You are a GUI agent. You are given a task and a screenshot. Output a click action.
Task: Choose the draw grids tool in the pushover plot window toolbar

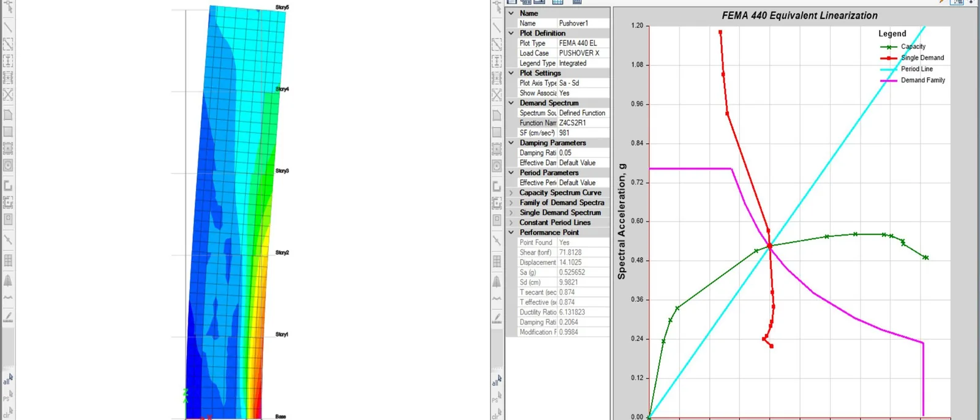[497, 261]
